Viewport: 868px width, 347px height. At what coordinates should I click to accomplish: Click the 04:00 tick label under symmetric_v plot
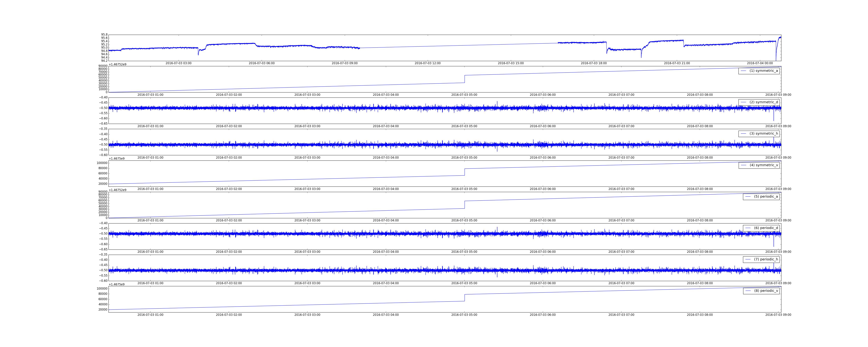click(x=386, y=189)
